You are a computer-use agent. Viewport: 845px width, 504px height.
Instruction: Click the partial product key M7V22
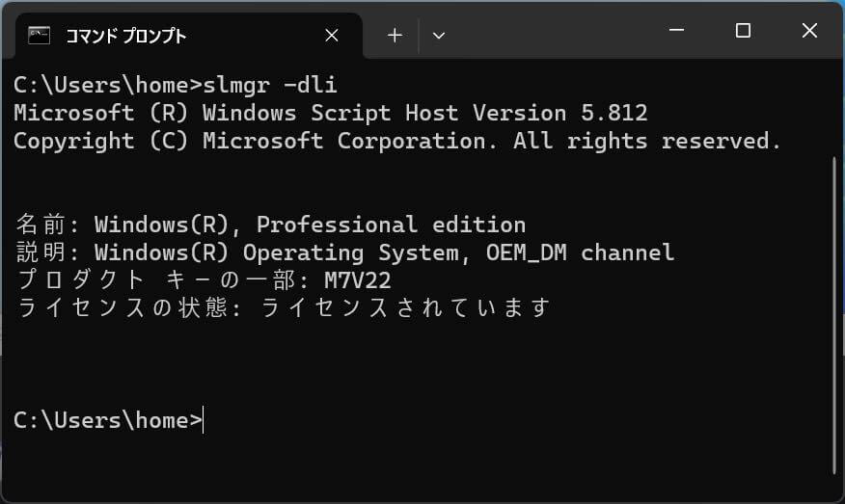[358, 280]
